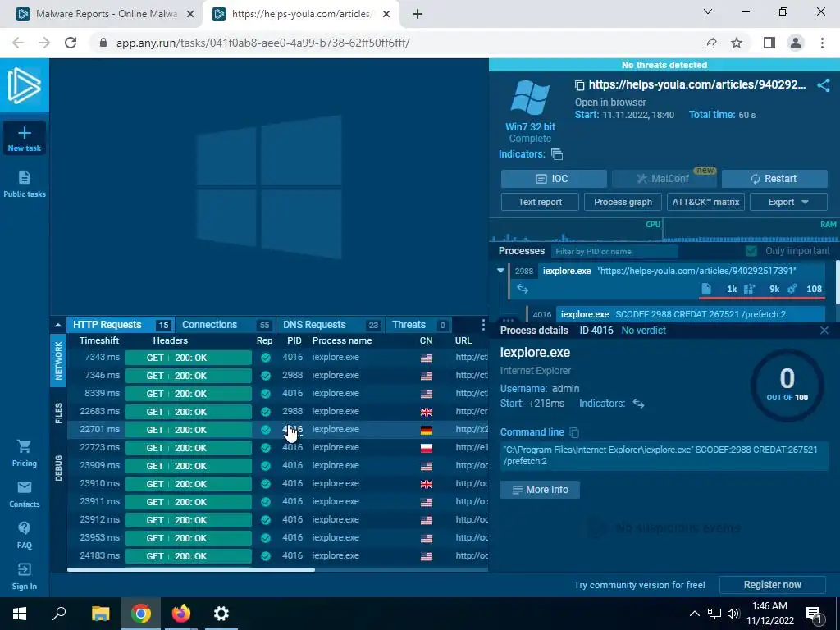
Task: Click the reputation check icon in the 7343 ms row
Action: pyautogui.click(x=265, y=358)
